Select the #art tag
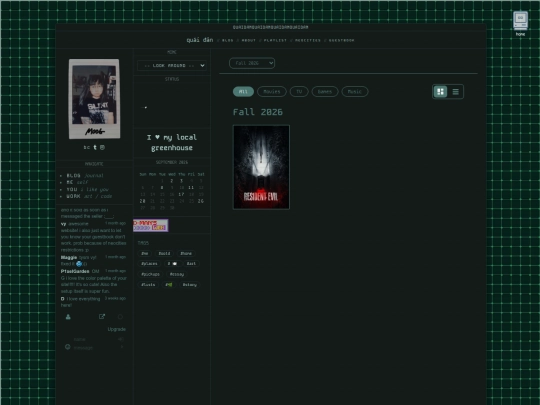This screenshot has width=540, height=405. [x=191, y=264]
